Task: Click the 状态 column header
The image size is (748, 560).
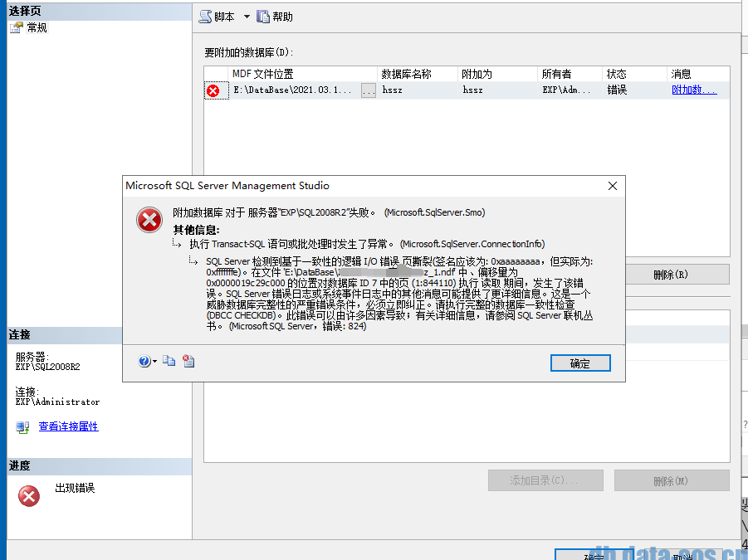Action: (x=634, y=74)
